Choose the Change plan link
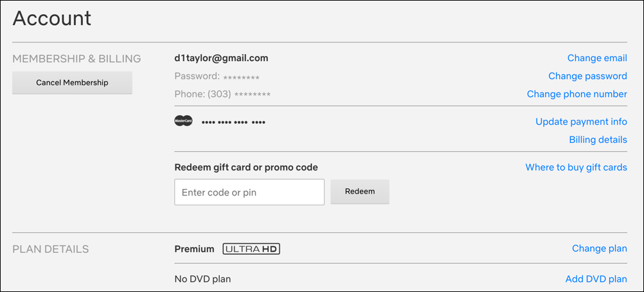This screenshot has width=644, height=292. click(x=599, y=249)
